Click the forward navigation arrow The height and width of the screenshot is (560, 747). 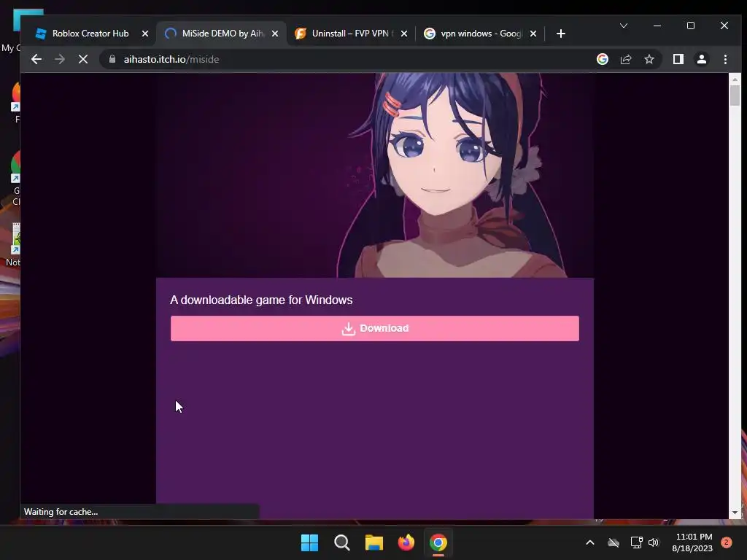[x=60, y=59]
